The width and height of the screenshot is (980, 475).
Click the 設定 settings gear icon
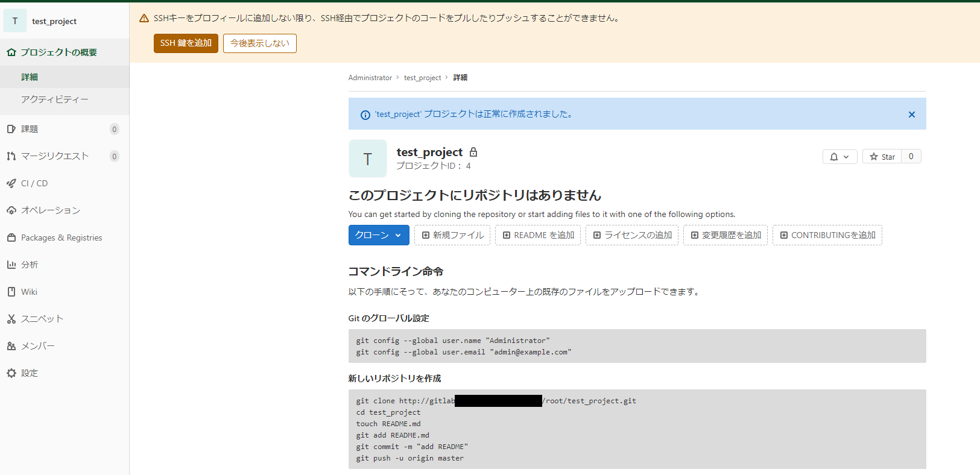[11, 373]
